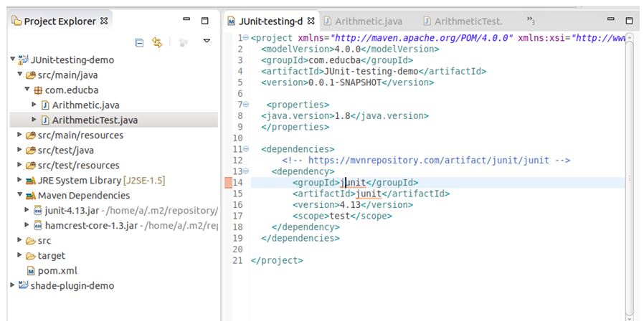Expand the Arithmetic.java node
644x329 pixels.
pos(34,105)
